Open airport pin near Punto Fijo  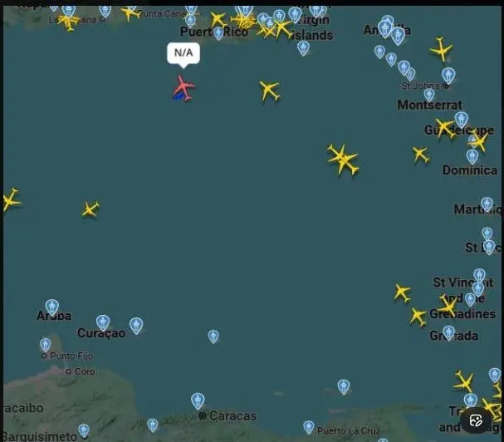46,345
